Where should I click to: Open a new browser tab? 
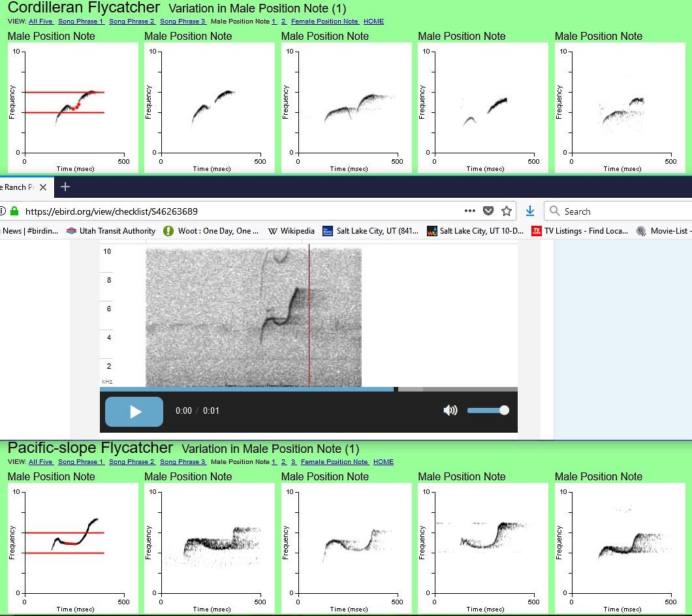click(x=65, y=187)
